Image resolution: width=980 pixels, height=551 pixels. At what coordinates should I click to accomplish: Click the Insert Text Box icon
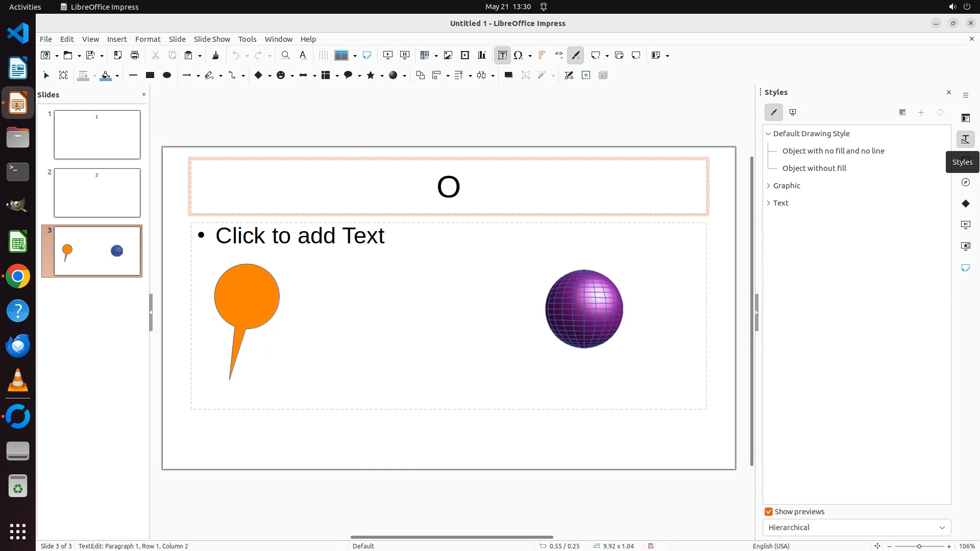click(502, 56)
